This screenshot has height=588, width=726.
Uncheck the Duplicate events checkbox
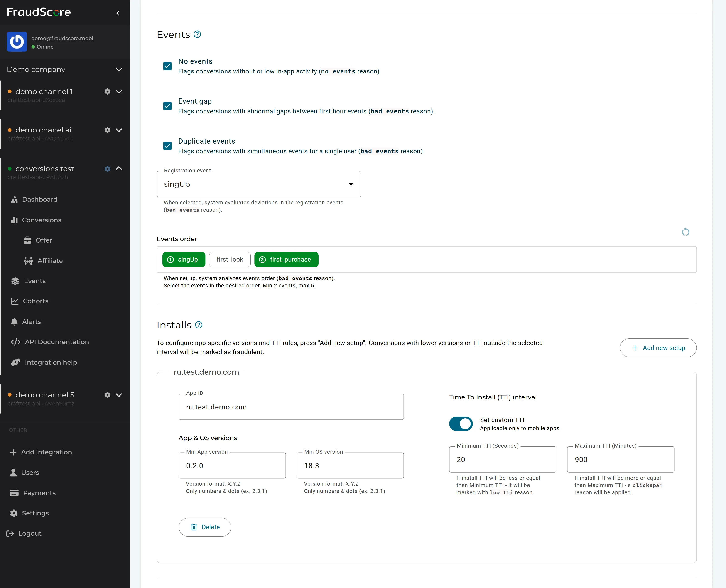[167, 146]
